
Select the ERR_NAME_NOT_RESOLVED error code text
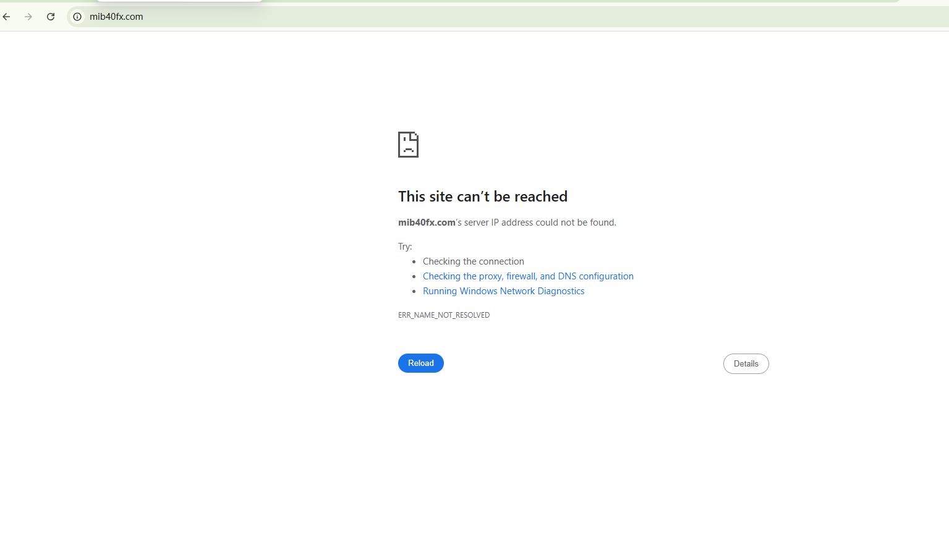coord(444,315)
